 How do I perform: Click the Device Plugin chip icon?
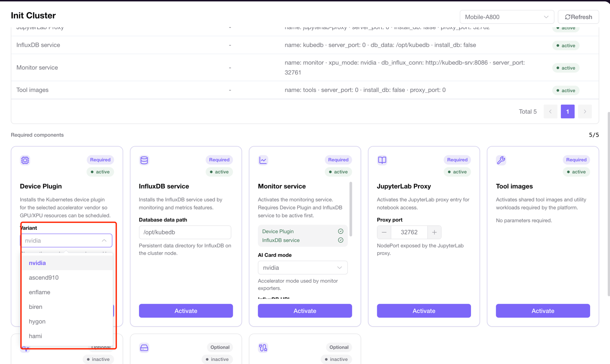(x=25, y=160)
